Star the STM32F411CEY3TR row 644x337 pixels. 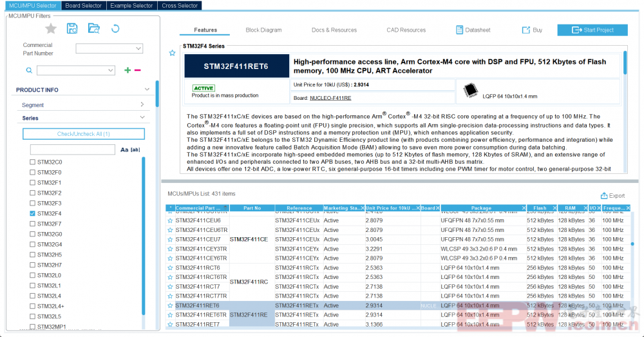pyautogui.click(x=170, y=249)
